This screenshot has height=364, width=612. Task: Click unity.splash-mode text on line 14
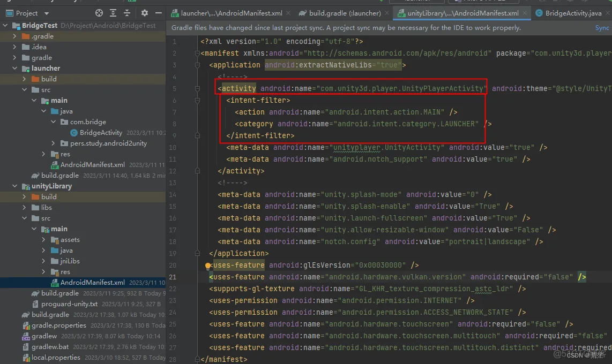pyautogui.click(x=361, y=194)
